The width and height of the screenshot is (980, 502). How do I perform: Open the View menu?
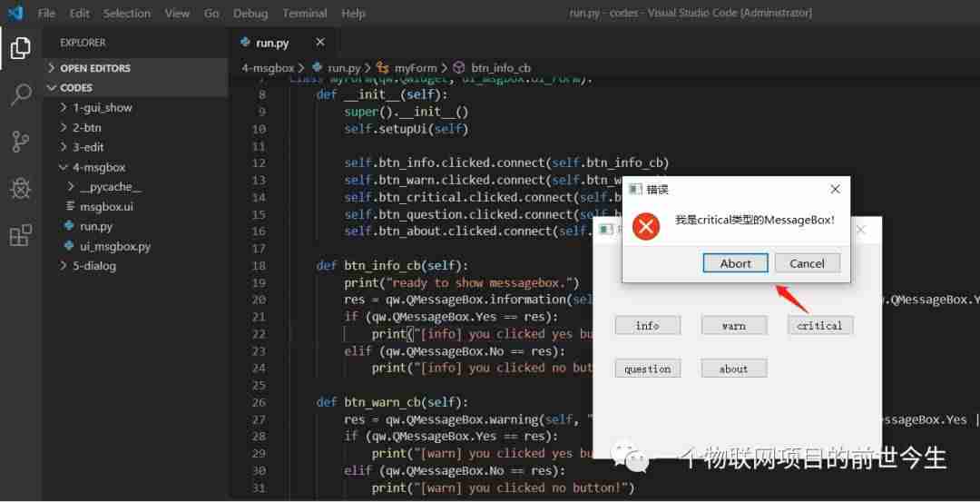click(x=178, y=13)
